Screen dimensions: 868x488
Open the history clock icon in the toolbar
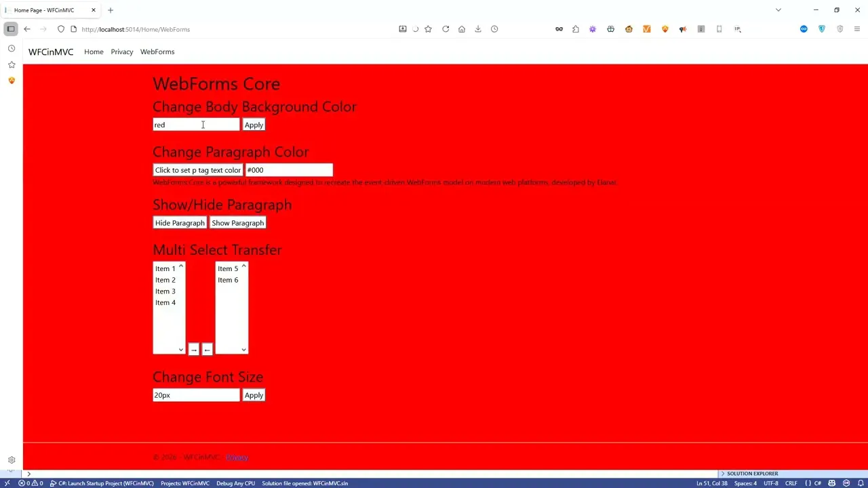pyautogui.click(x=494, y=29)
